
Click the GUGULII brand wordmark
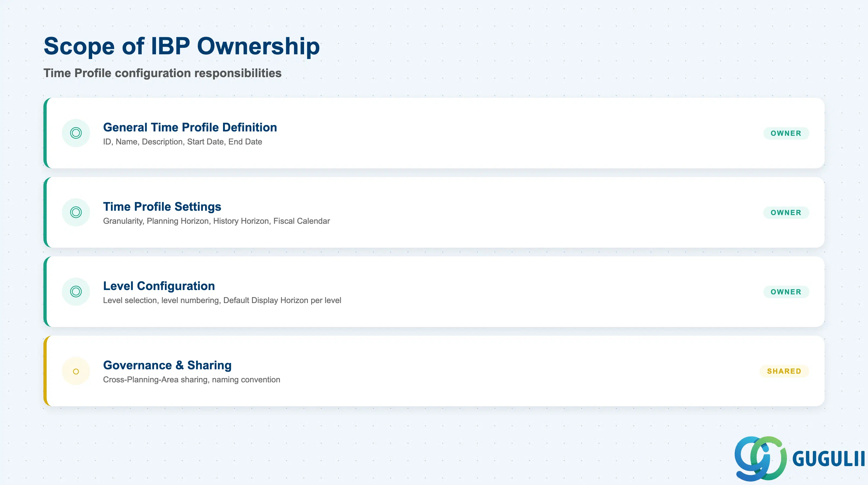coord(829,459)
